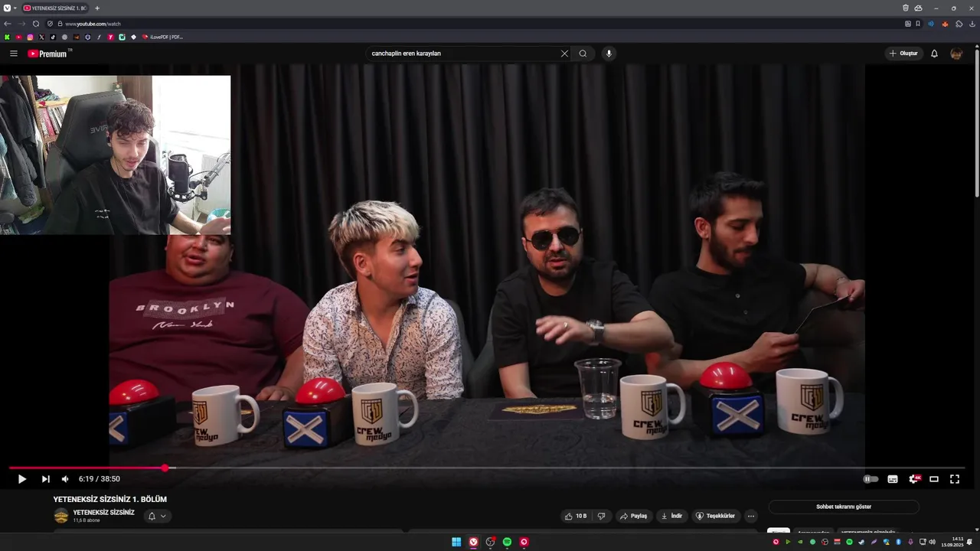The width and height of the screenshot is (980, 551).
Task: Open more actions three-dot menu
Action: pyautogui.click(x=750, y=516)
